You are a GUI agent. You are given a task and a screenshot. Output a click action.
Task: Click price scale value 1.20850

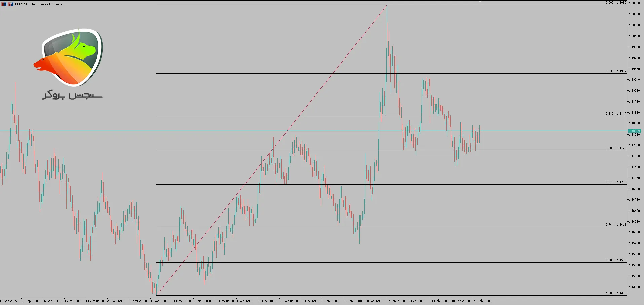634,3
